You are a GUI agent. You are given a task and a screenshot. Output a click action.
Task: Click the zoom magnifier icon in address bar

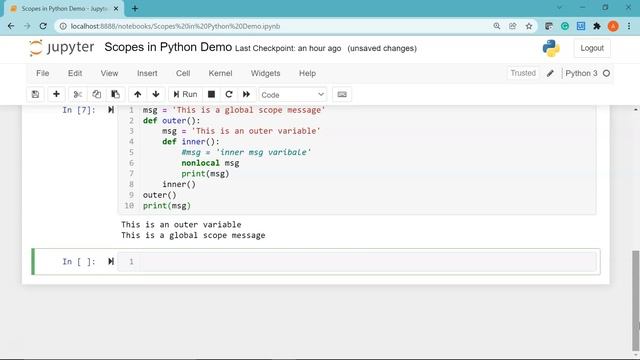coord(497,26)
